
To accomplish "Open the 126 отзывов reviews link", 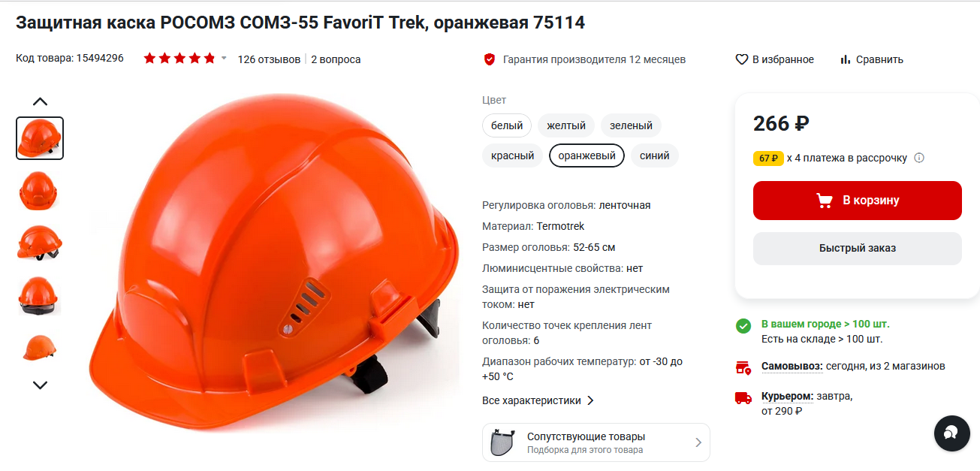I will 269,59.
